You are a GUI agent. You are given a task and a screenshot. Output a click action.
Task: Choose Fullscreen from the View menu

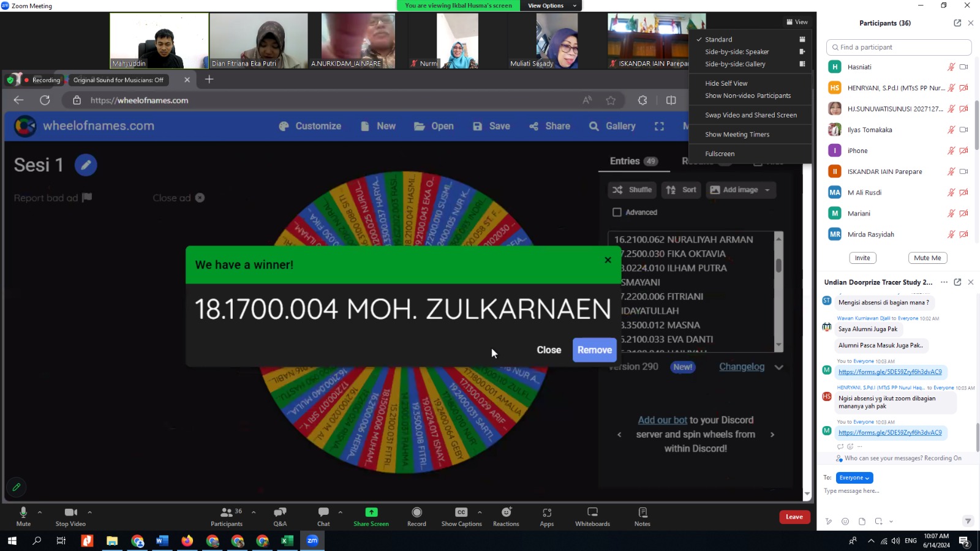click(x=720, y=154)
